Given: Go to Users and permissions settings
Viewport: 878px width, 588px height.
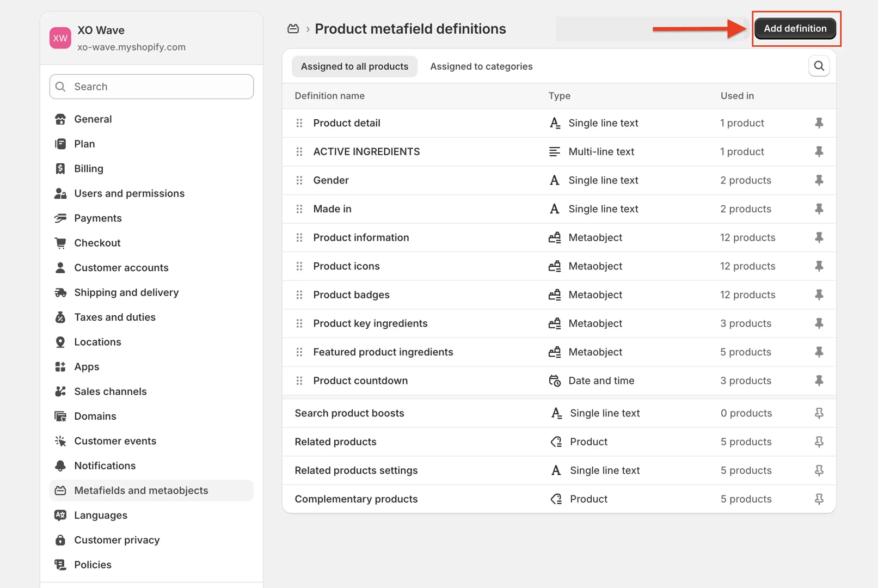Looking at the screenshot, I should click(129, 193).
